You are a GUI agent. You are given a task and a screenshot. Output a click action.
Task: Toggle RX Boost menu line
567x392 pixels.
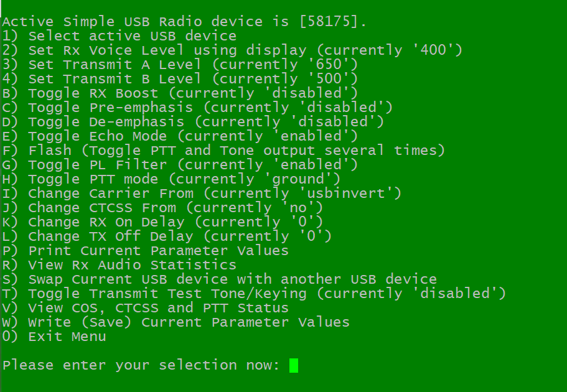pyautogui.click(x=180, y=93)
